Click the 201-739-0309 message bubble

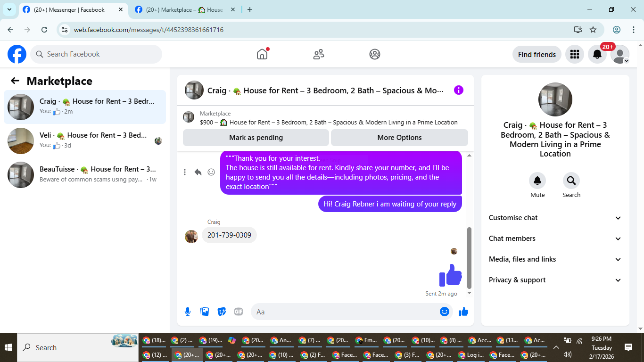(229, 235)
